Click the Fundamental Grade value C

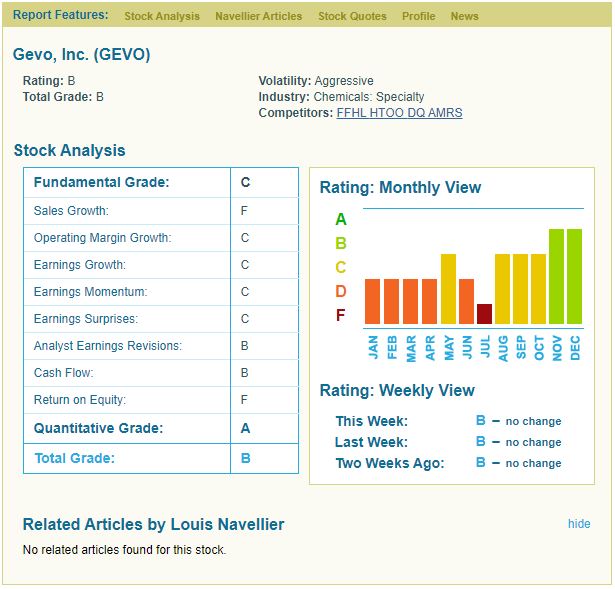click(x=246, y=182)
